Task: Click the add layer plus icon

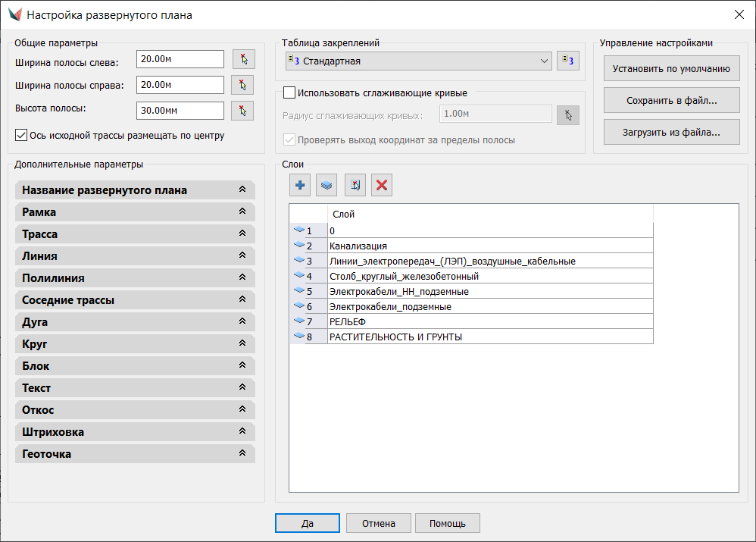Action: pyautogui.click(x=300, y=185)
